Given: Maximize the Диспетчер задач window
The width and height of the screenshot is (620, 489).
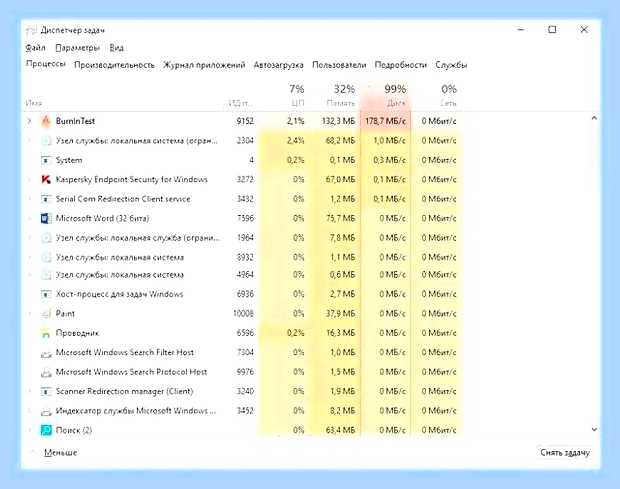Looking at the screenshot, I should [552, 30].
